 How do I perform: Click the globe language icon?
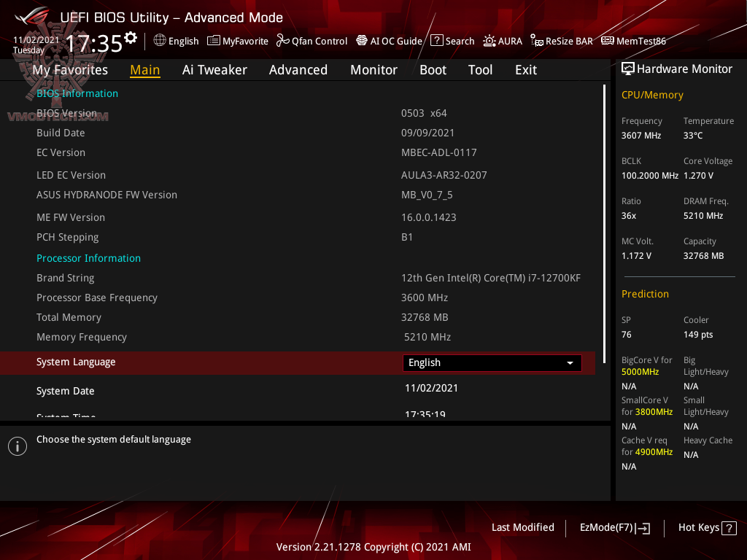point(160,41)
